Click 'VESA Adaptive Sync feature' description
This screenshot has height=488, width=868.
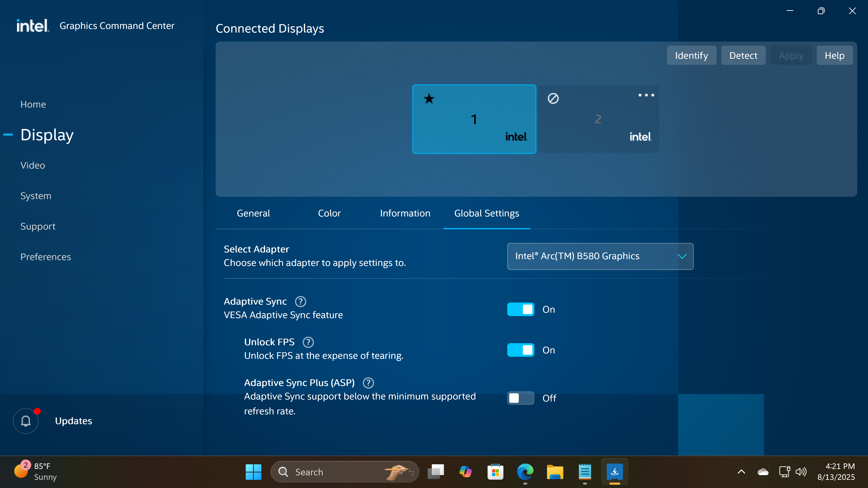283,315
